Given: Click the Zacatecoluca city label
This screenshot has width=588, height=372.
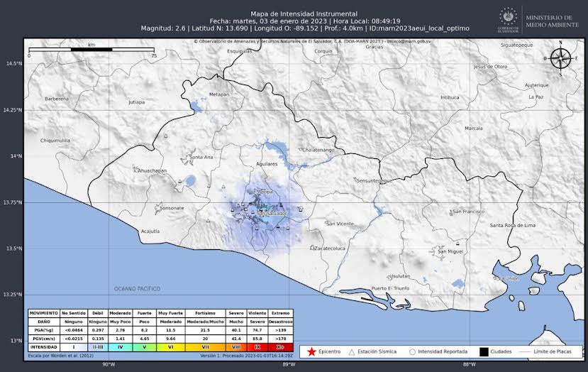Looking at the screenshot, I should click(x=330, y=249).
